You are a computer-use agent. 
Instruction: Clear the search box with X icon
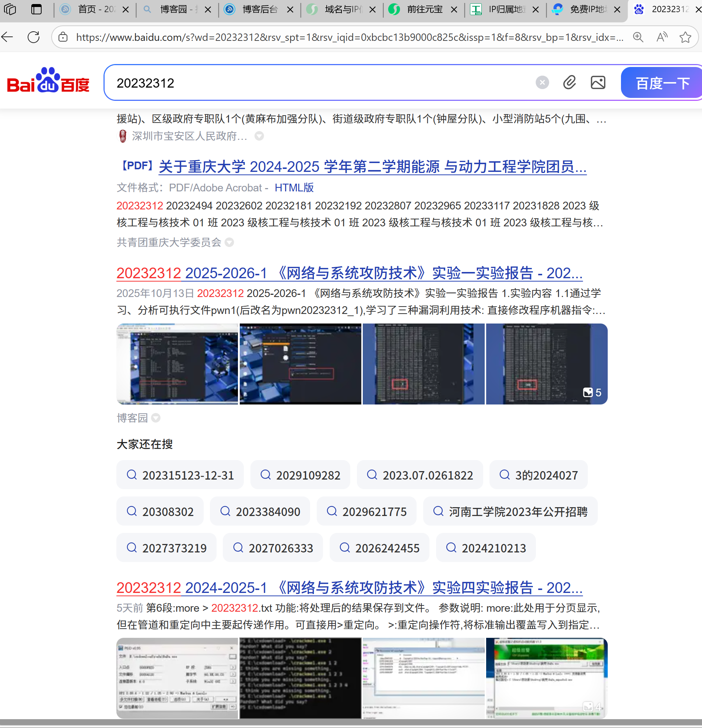click(x=542, y=82)
